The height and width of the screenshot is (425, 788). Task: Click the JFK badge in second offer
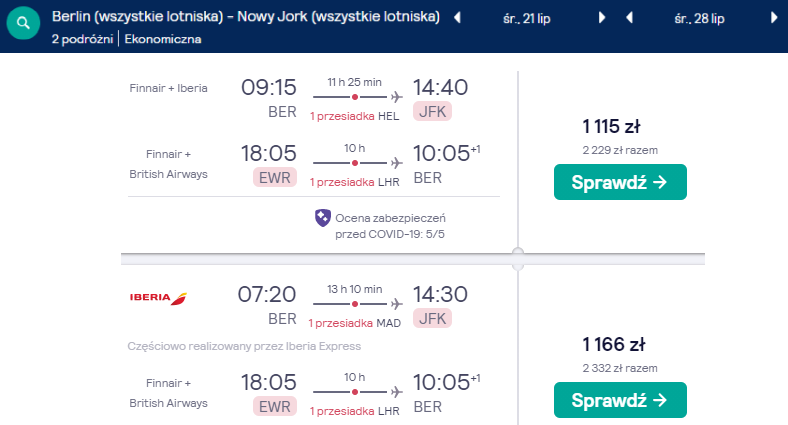(x=433, y=318)
